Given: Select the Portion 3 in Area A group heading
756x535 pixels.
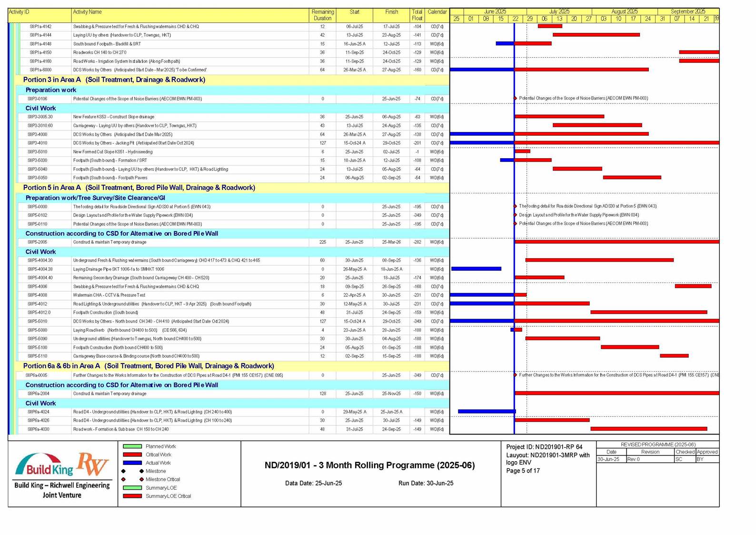Looking at the screenshot, I should (114, 80).
